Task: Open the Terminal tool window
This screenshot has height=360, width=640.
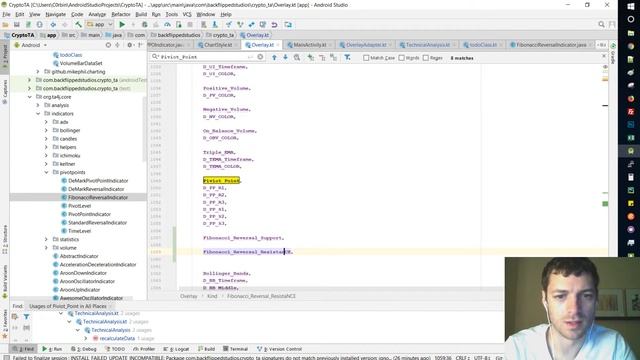Action: tap(236, 349)
